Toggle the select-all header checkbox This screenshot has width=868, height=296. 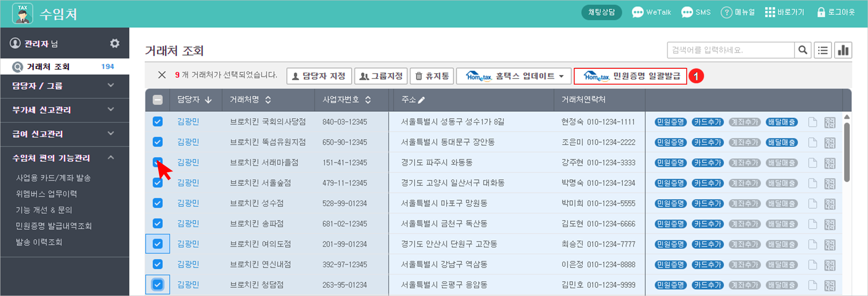pos(158,100)
